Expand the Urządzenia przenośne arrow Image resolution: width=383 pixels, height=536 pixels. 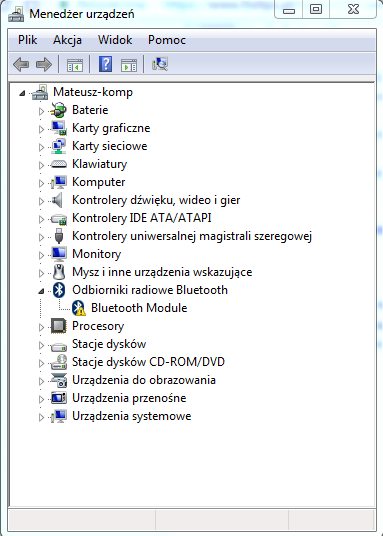click(41, 399)
